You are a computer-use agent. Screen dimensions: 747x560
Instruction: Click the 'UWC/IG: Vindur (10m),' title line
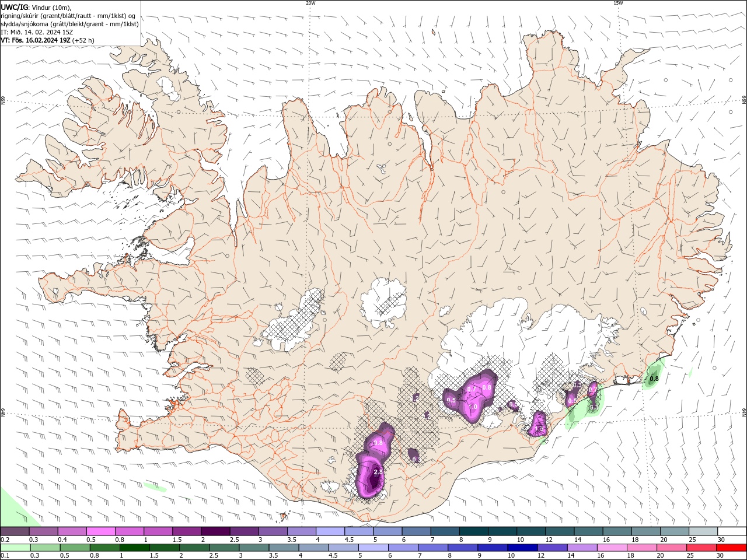click(36, 8)
